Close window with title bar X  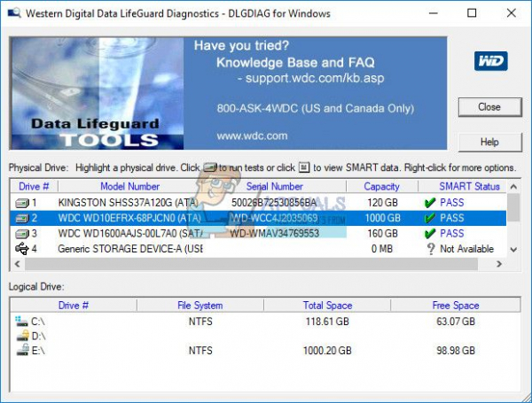(x=512, y=13)
